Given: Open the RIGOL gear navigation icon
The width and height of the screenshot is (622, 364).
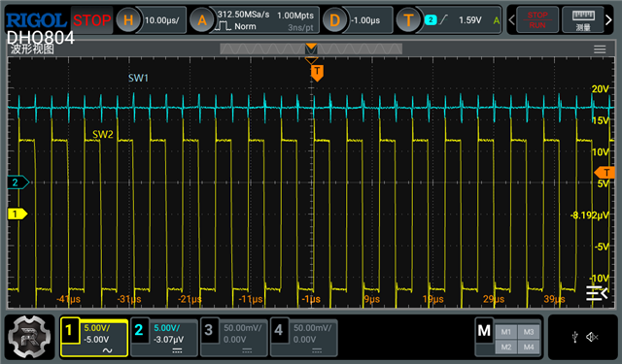Looking at the screenshot, I should 29,337.
